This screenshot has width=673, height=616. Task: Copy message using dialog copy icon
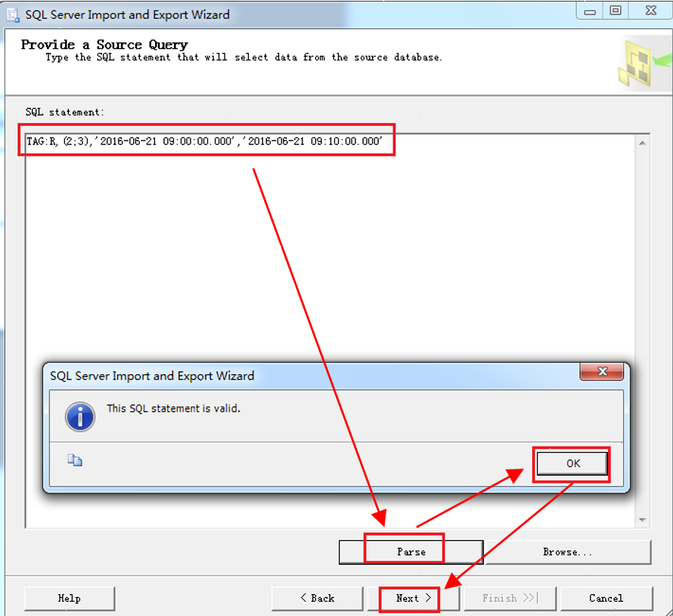(75, 460)
